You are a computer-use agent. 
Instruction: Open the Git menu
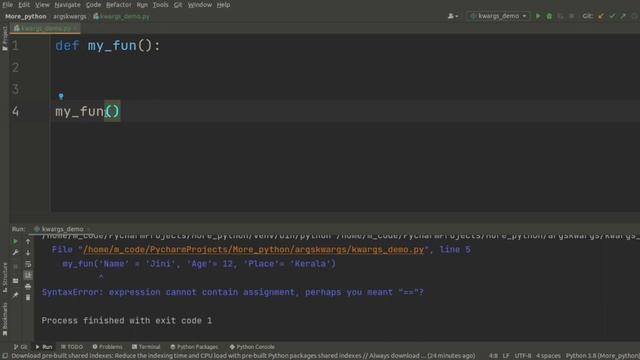coord(178,5)
